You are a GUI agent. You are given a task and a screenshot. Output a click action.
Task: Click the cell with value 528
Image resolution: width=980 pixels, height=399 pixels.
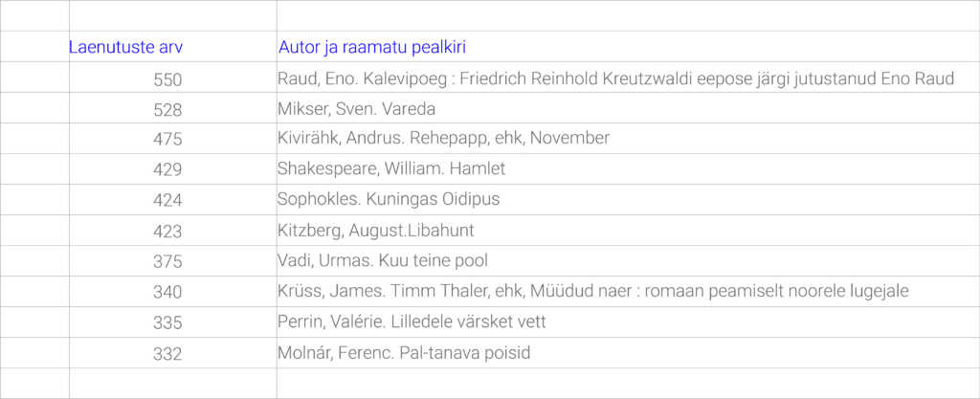point(172,107)
